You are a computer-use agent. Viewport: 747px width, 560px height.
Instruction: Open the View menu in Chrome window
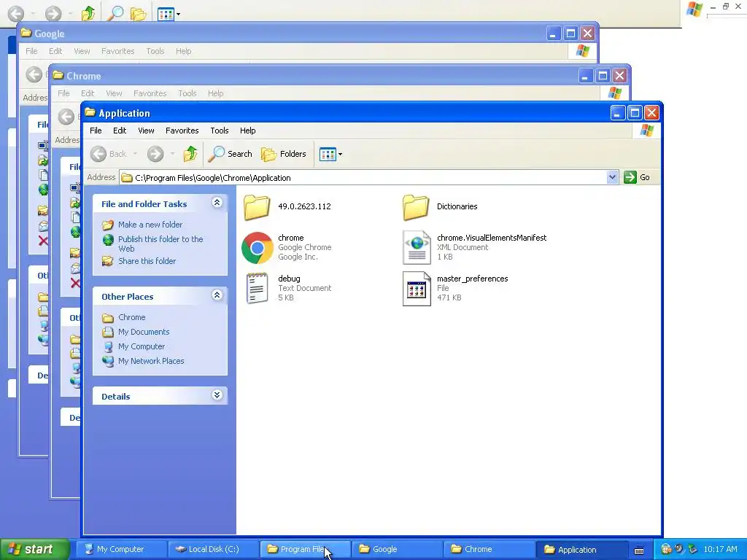click(114, 93)
